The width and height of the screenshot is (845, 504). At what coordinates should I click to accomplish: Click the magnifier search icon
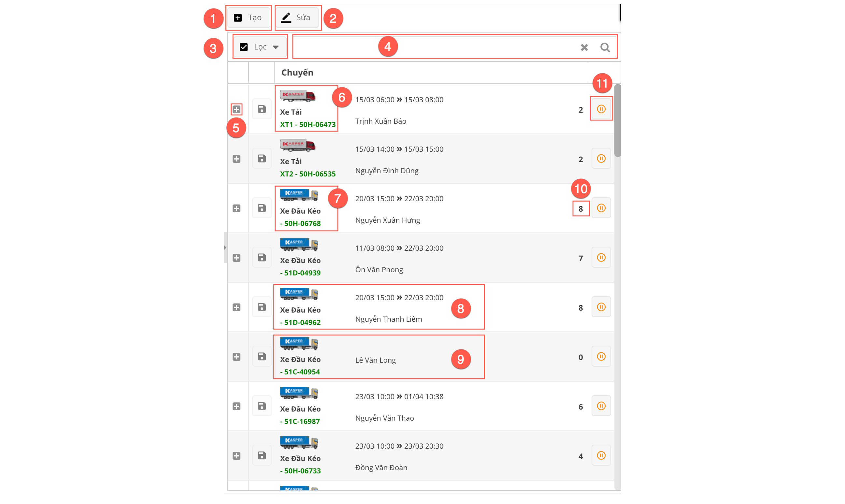(x=605, y=47)
